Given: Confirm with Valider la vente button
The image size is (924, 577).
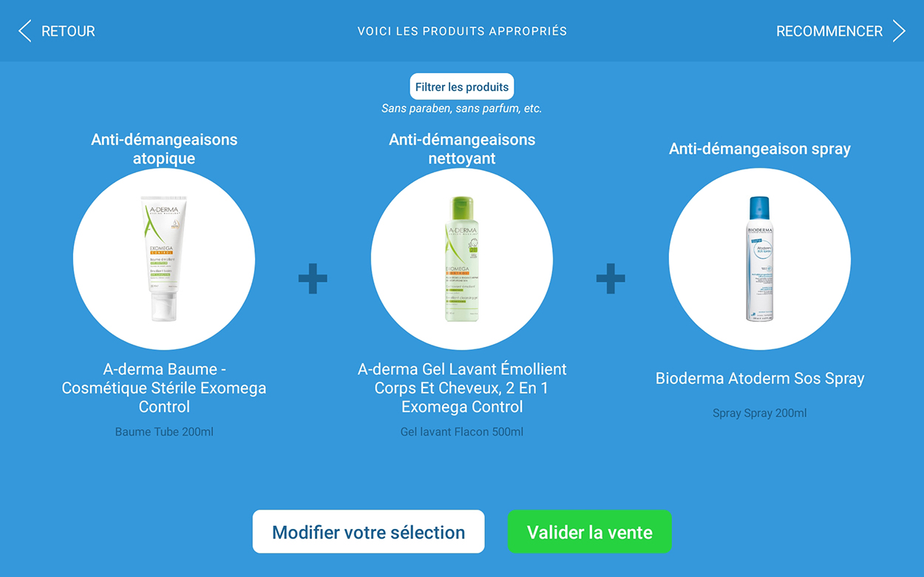Looking at the screenshot, I should [x=589, y=532].
